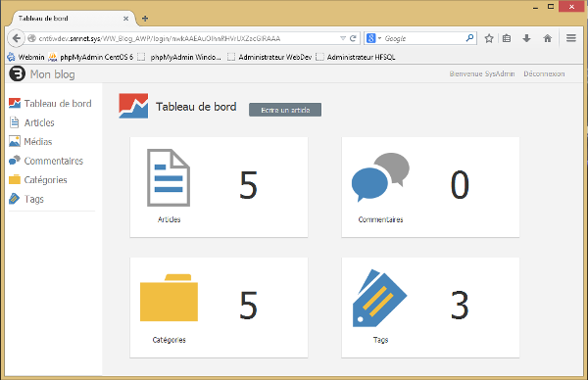Click the Catégories count 5

pyautogui.click(x=249, y=306)
